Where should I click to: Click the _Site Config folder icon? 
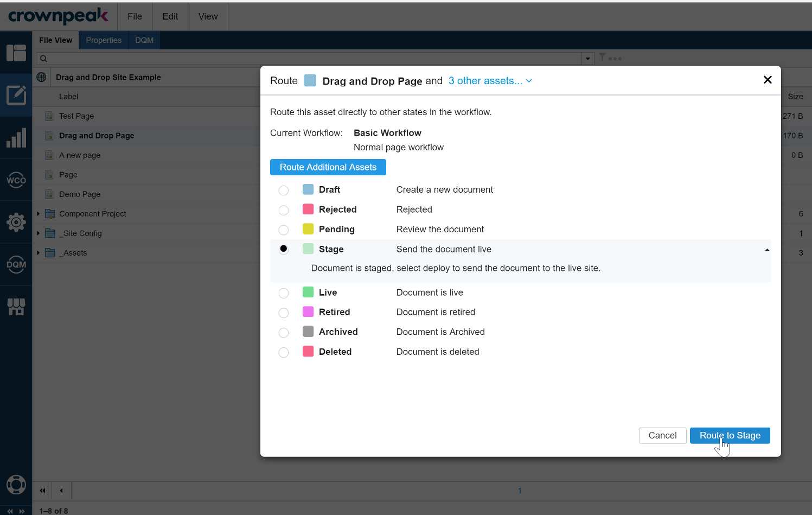point(50,233)
